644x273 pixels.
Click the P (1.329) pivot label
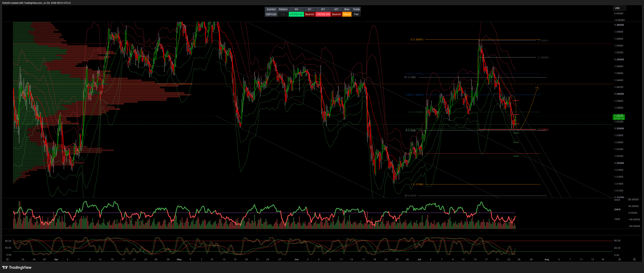(411, 131)
